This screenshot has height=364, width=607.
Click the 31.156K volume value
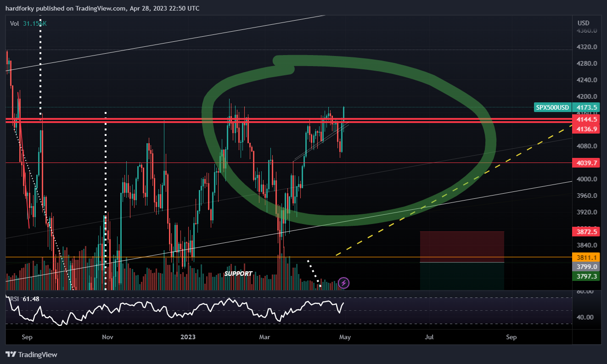(x=34, y=23)
